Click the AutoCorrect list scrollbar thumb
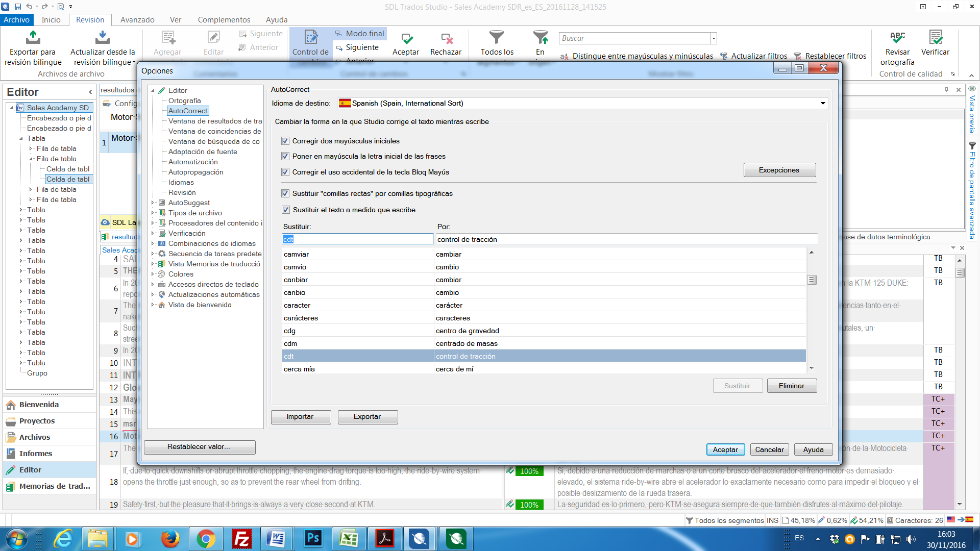This screenshot has height=551, width=980. coord(812,280)
